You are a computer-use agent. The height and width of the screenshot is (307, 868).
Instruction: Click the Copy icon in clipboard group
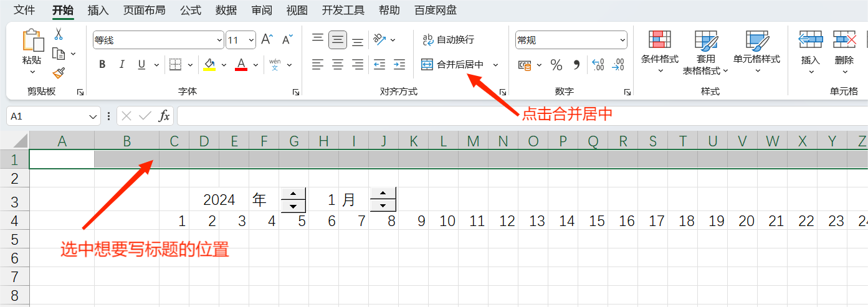[x=59, y=54]
